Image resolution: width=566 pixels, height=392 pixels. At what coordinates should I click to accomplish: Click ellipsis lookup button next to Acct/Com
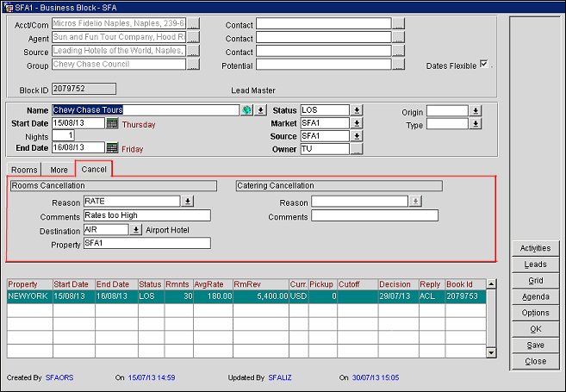(x=192, y=24)
